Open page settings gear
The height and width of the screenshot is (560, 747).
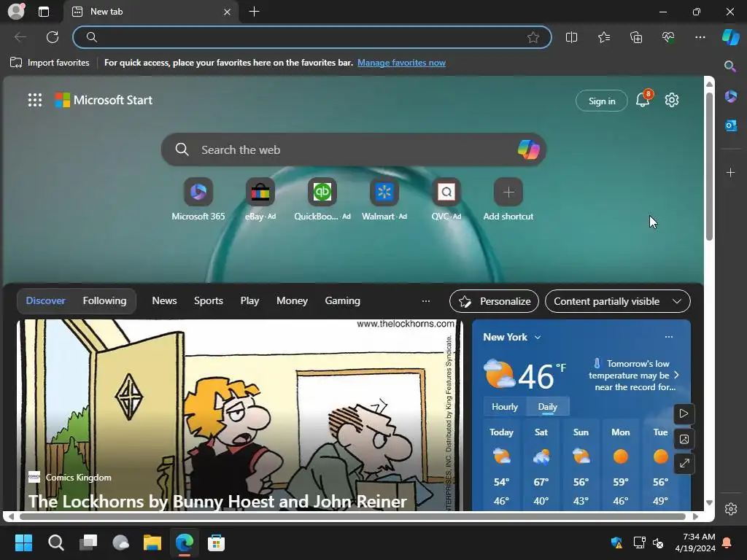point(672,100)
